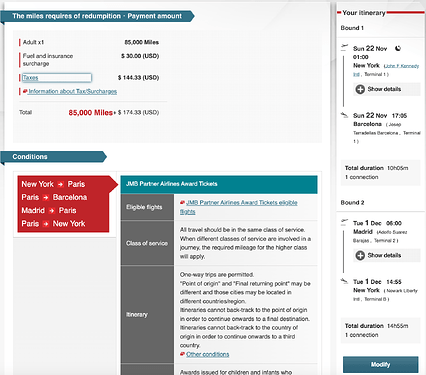Viewport: 426px width, 375px height.
Task: Select Madrid to Paris segment
Action: pyautogui.click(x=49, y=211)
